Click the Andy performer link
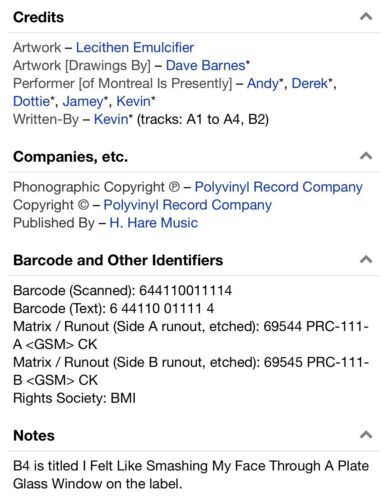 point(263,83)
